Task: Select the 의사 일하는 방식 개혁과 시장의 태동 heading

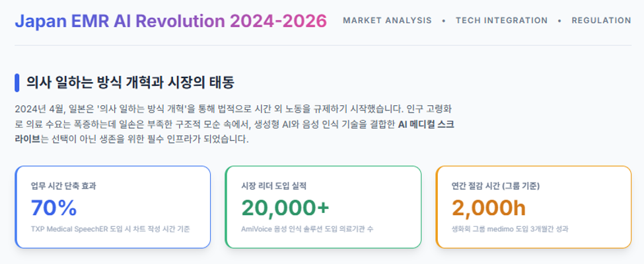Action: point(130,83)
